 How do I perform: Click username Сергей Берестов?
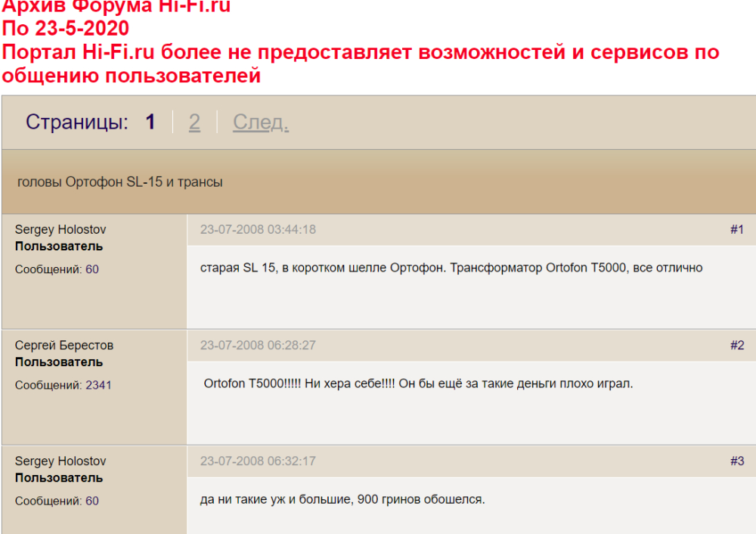click(64, 346)
